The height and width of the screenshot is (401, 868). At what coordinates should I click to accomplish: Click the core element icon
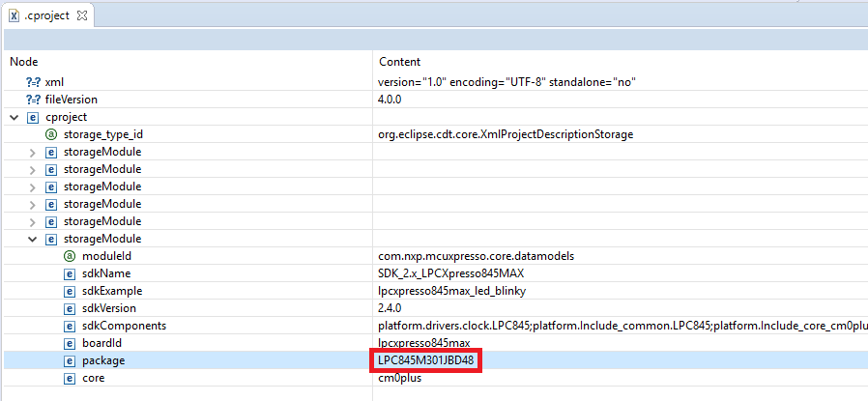(69, 378)
